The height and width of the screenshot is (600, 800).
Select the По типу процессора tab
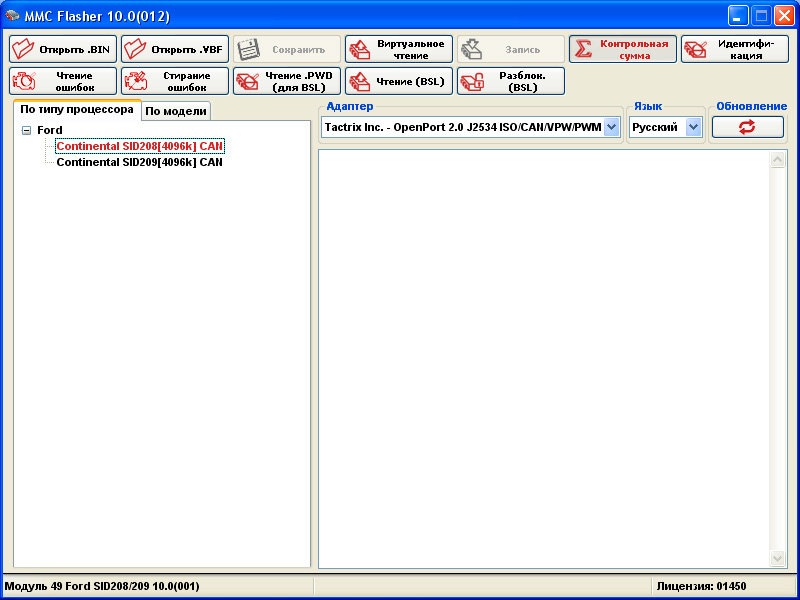point(77,110)
